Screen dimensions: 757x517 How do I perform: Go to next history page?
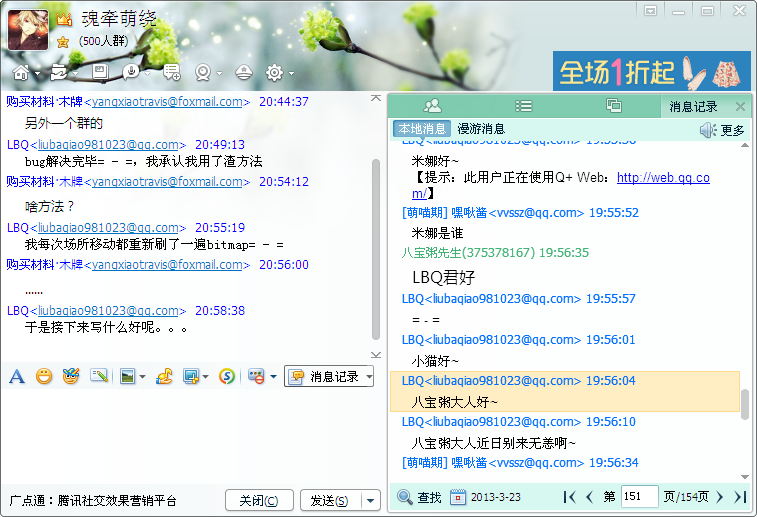coord(720,497)
